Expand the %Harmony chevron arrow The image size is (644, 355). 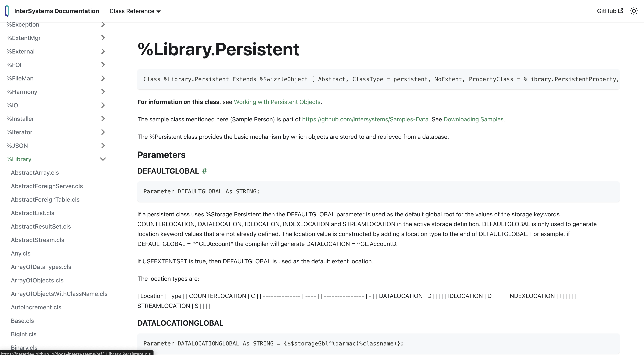coord(103,92)
